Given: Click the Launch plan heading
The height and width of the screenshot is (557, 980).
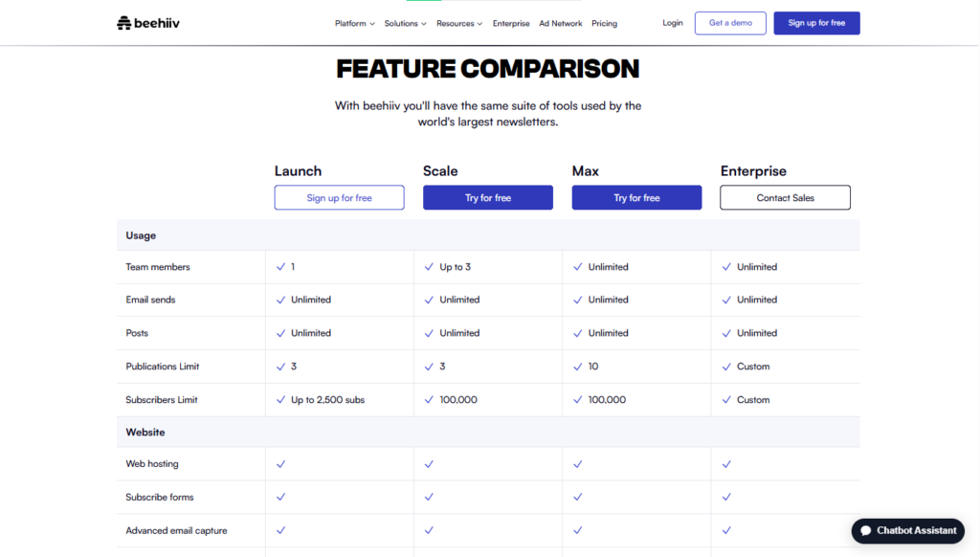Looking at the screenshot, I should pyautogui.click(x=298, y=170).
